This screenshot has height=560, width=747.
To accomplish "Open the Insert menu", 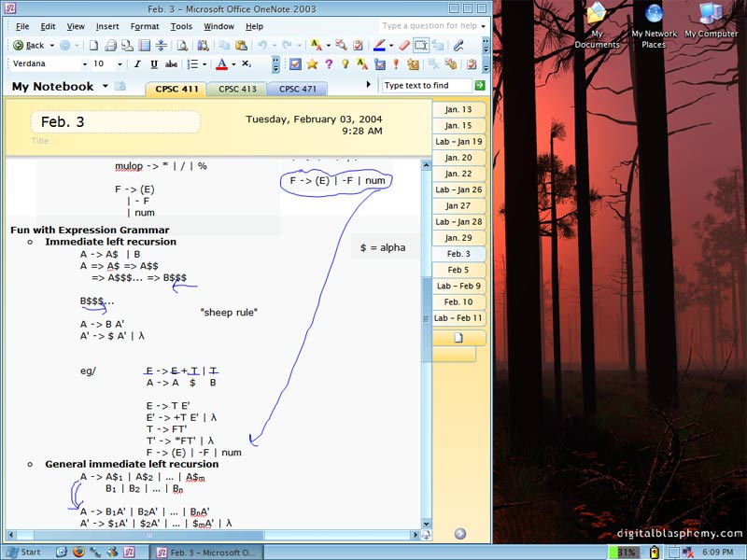I will click(107, 26).
